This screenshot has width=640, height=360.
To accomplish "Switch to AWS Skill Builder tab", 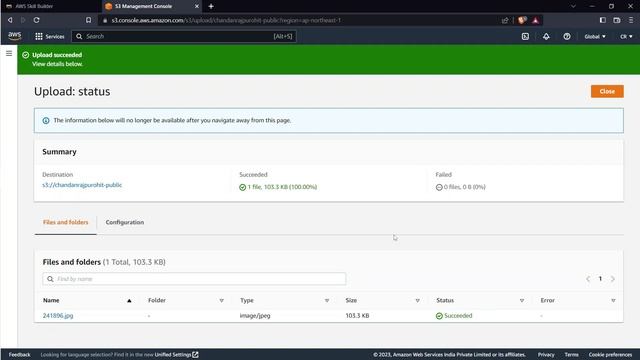I will tap(35, 6).
